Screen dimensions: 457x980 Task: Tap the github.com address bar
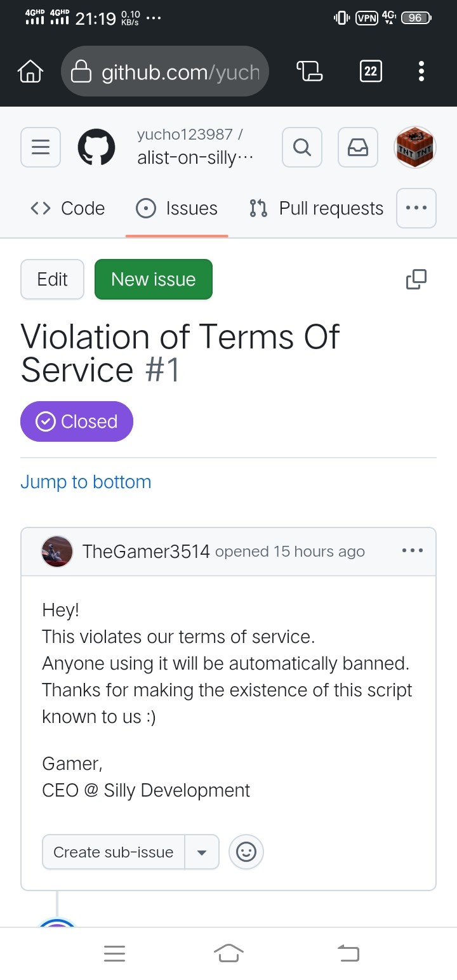pos(165,72)
